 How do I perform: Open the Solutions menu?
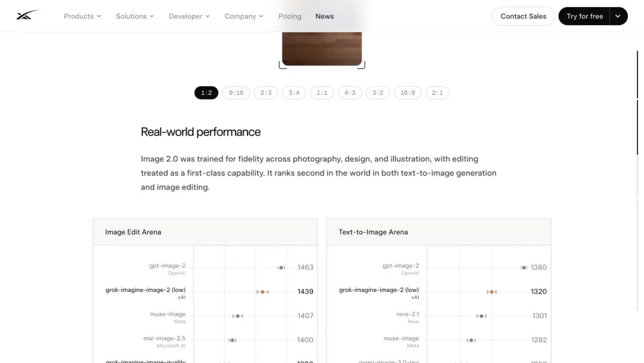coord(135,16)
